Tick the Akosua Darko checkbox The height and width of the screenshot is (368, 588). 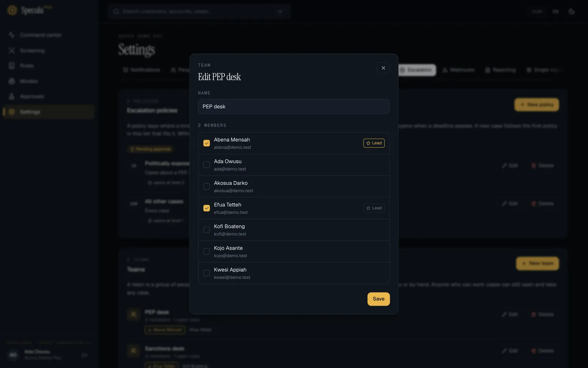[x=207, y=187]
